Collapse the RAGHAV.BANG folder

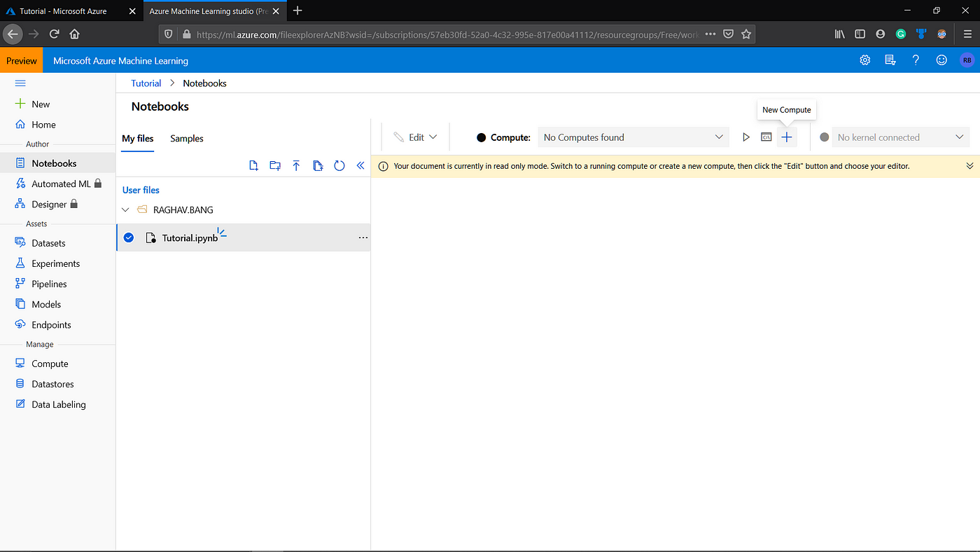point(126,209)
